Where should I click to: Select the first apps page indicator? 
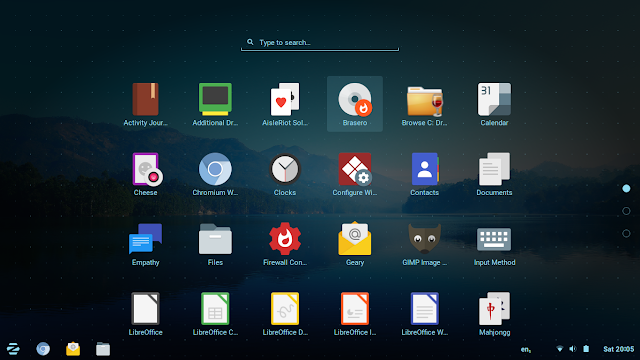coord(626,188)
